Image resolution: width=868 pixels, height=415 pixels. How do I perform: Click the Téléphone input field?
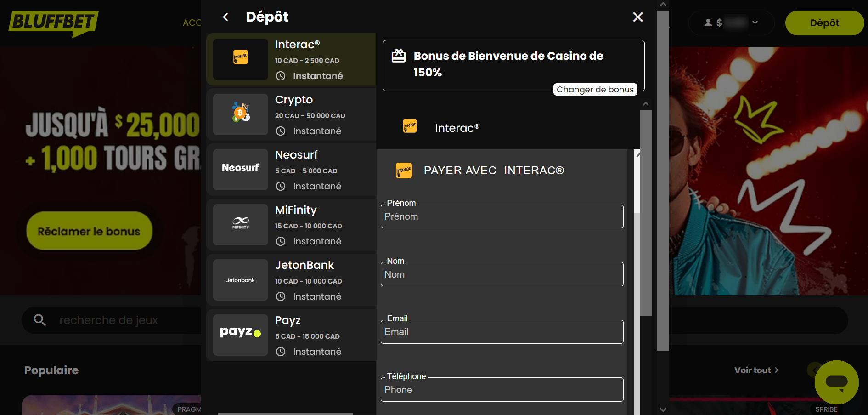pyautogui.click(x=502, y=390)
